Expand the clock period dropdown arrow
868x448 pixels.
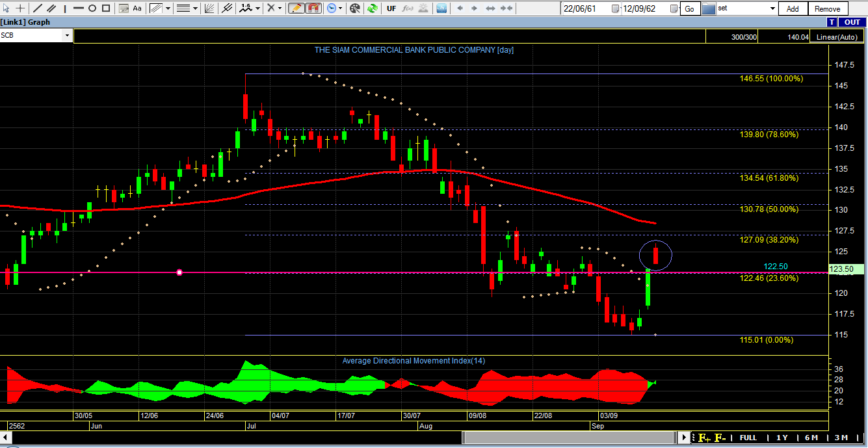tap(341, 8)
